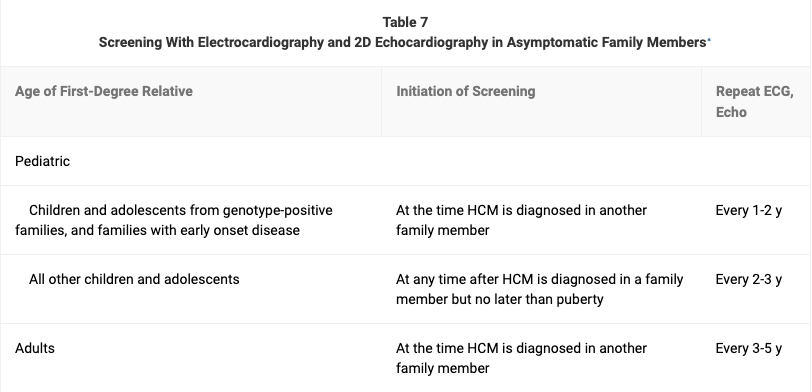This screenshot has width=812, height=392.
Task: Click the screening initiation cell for genotype-positive families
Action: [521, 220]
